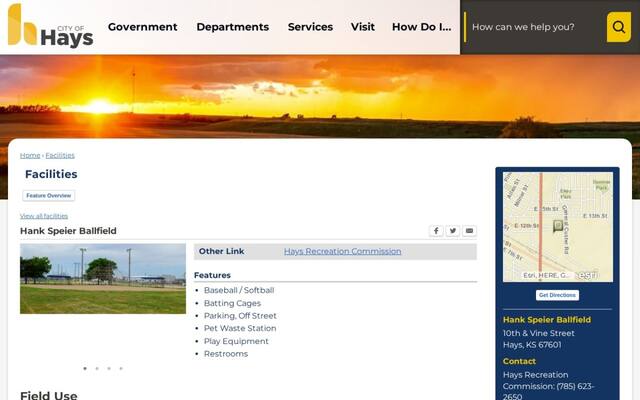The height and width of the screenshot is (400, 640).
Task: Select first slideshow dot indicator
Action: click(85, 369)
